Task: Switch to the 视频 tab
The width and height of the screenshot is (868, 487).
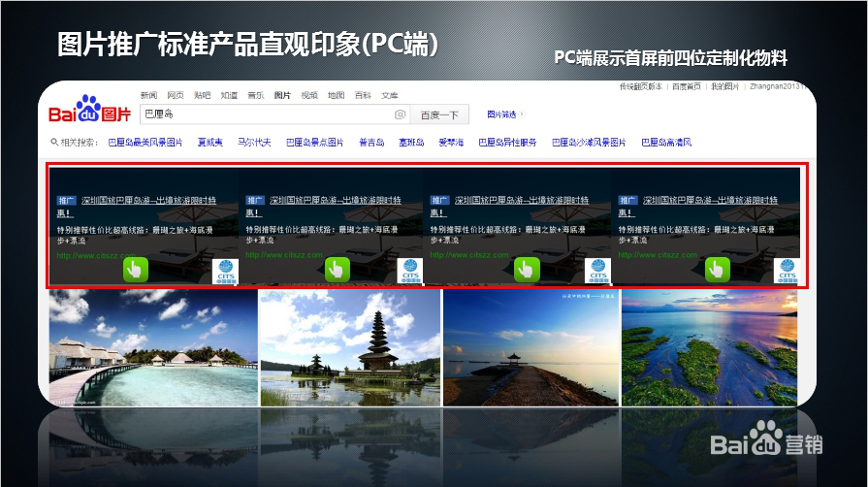Action: (309, 95)
